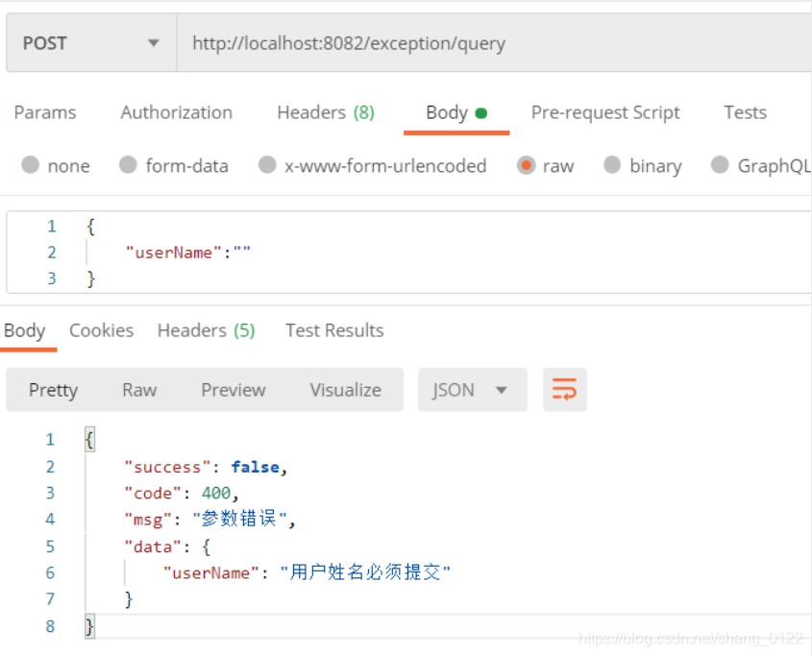Choose the x-www-form-urlencoded option
The width and height of the screenshot is (812, 656).
(x=372, y=166)
